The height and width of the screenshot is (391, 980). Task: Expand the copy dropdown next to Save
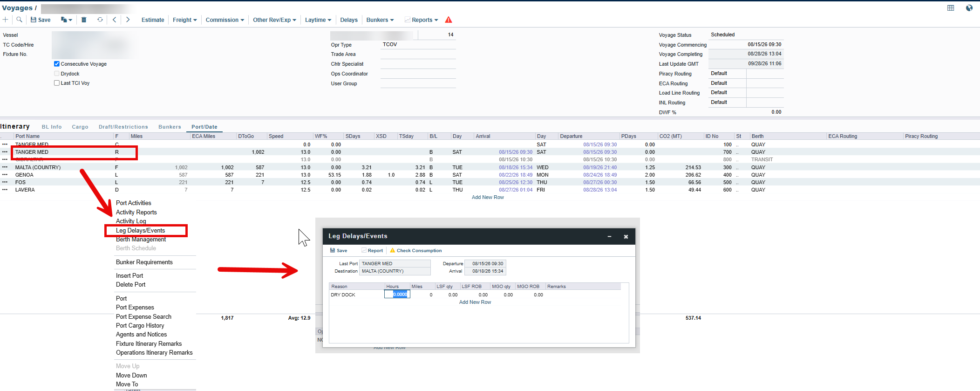[67, 20]
